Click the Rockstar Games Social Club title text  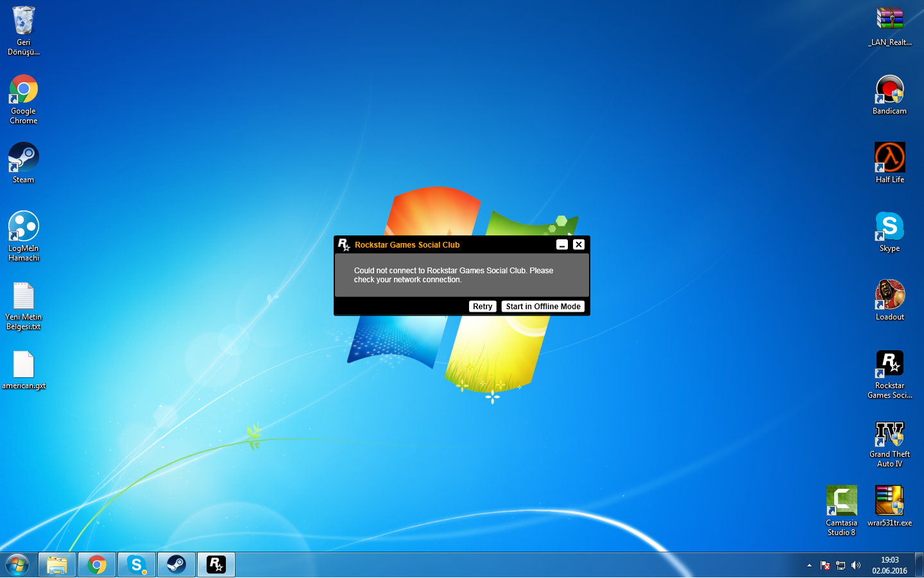click(407, 245)
